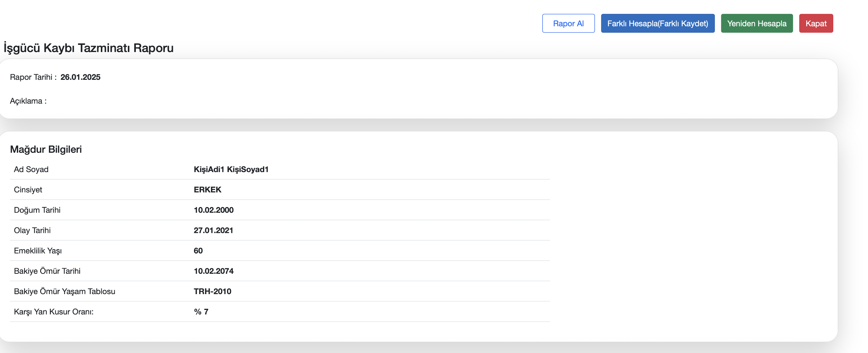This screenshot has width=868, height=353.
Task: Select the name KişiAdi1 KişiSoyad1
Action: [231, 169]
